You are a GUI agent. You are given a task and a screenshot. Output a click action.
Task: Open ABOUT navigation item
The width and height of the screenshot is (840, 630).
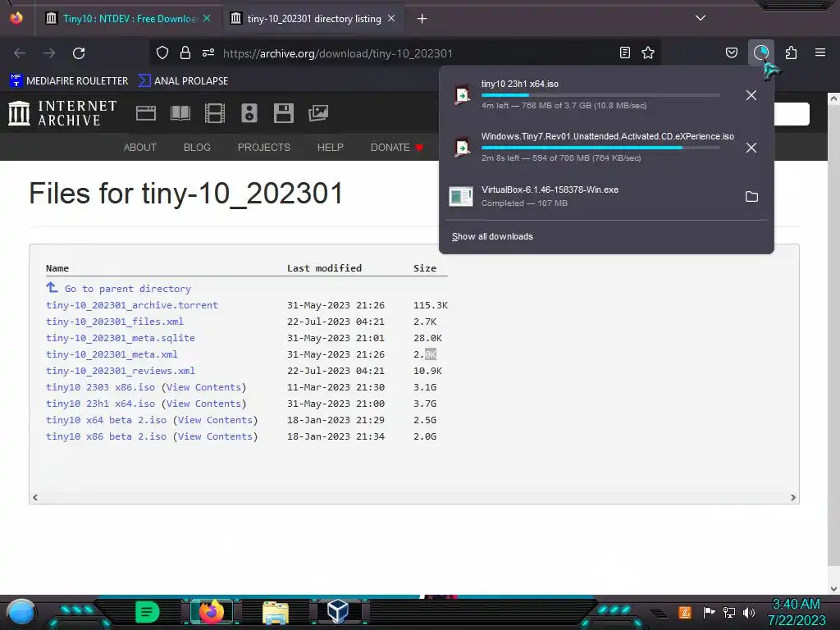click(x=139, y=148)
